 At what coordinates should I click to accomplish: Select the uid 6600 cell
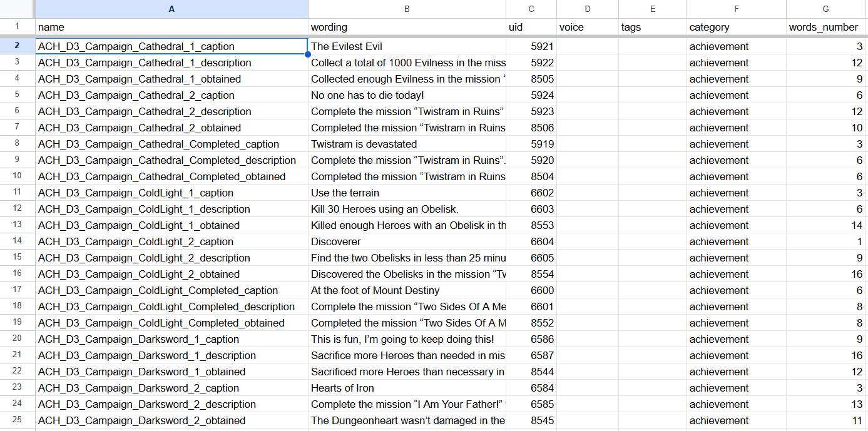pyautogui.click(x=531, y=290)
